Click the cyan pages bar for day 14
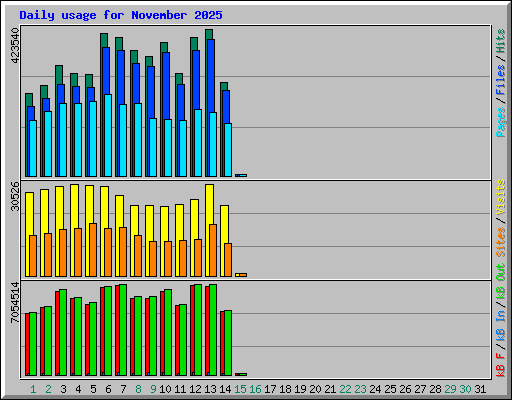Viewport: 512px width, 400px height. [x=228, y=150]
